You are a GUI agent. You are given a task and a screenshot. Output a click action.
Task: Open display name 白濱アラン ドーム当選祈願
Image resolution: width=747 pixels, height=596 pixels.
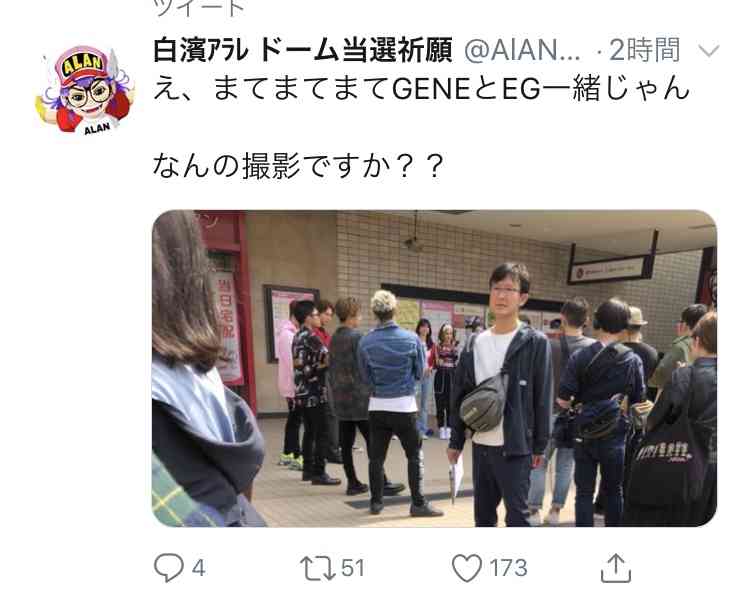tap(303, 51)
